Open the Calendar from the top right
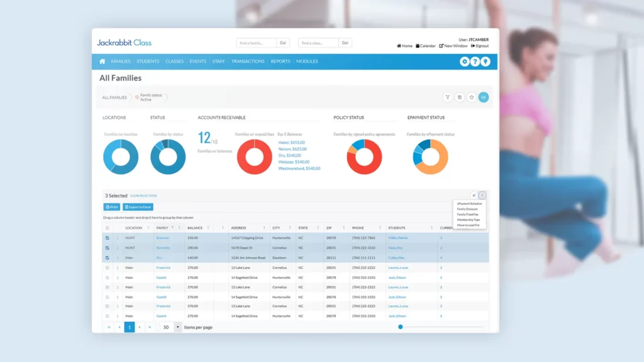Viewport: 644px width, 362px height. pyautogui.click(x=426, y=46)
